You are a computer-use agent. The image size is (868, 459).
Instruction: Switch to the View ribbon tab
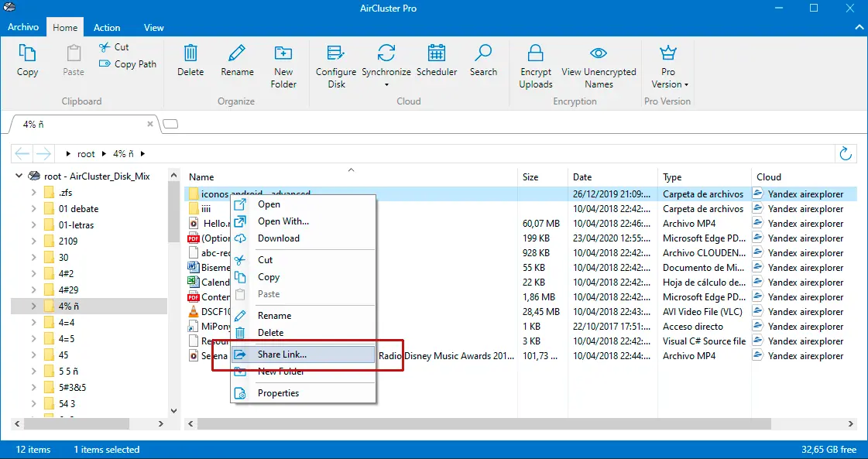tap(154, 28)
